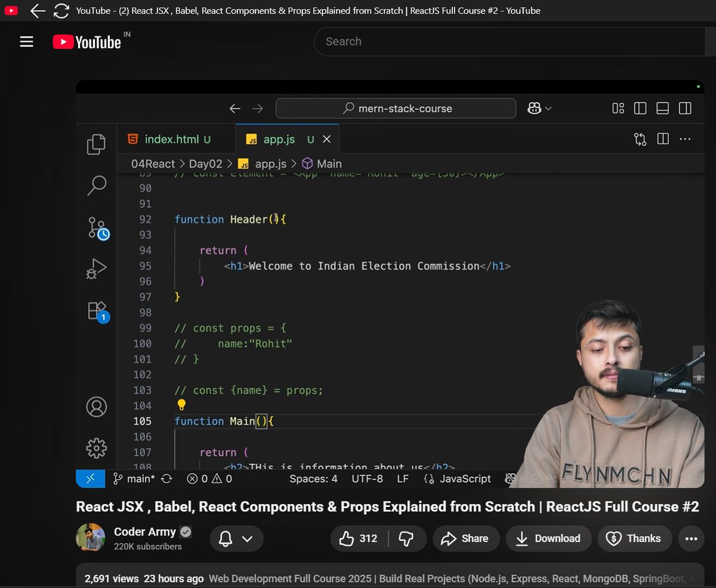Toggle like on the video
This screenshot has width=716, height=588.
tap(350, 538)
